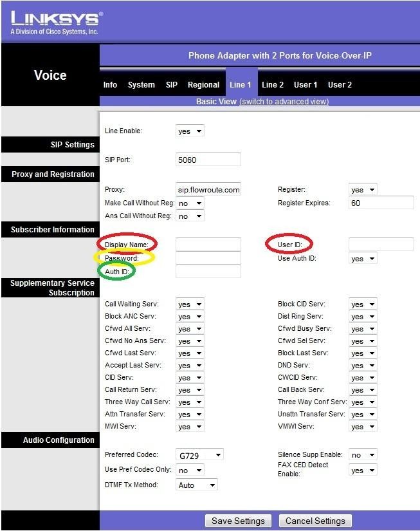The height and width of the screenshot is (531, 420).
Task: Open the Use Auth ID dropdown
Action: pyautogui.click(x=363, y=259)
